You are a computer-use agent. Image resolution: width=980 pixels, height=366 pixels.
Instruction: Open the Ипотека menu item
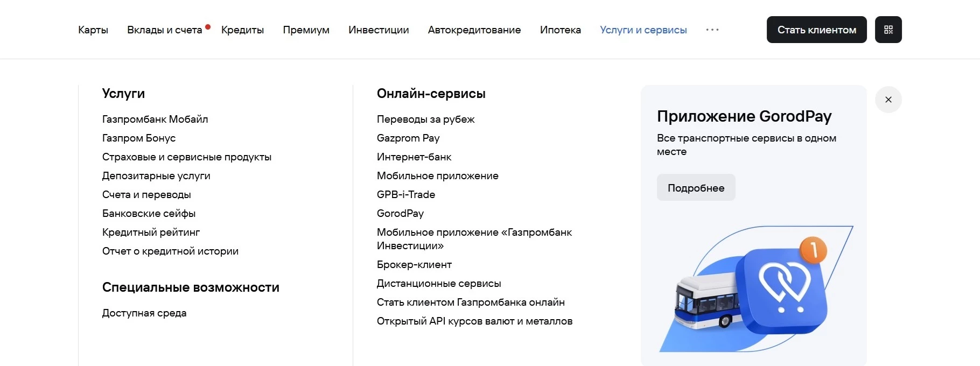(561, 30)
